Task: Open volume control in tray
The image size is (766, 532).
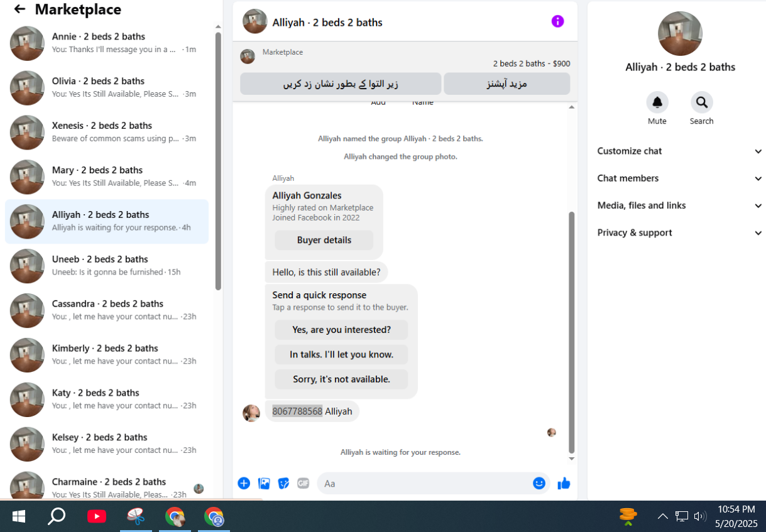Action: (x=700, y=516)
